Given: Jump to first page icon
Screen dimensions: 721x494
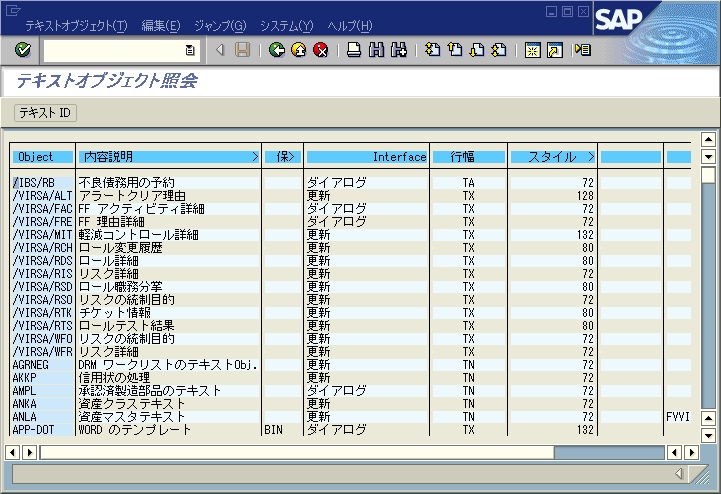Looking at the screenshot, I should tap(432, 50).
